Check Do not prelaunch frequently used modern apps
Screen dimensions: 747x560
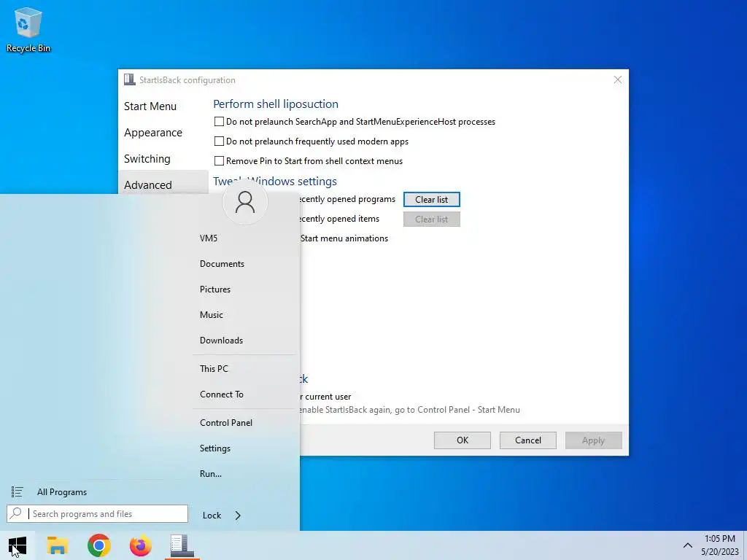pos(219,141)
